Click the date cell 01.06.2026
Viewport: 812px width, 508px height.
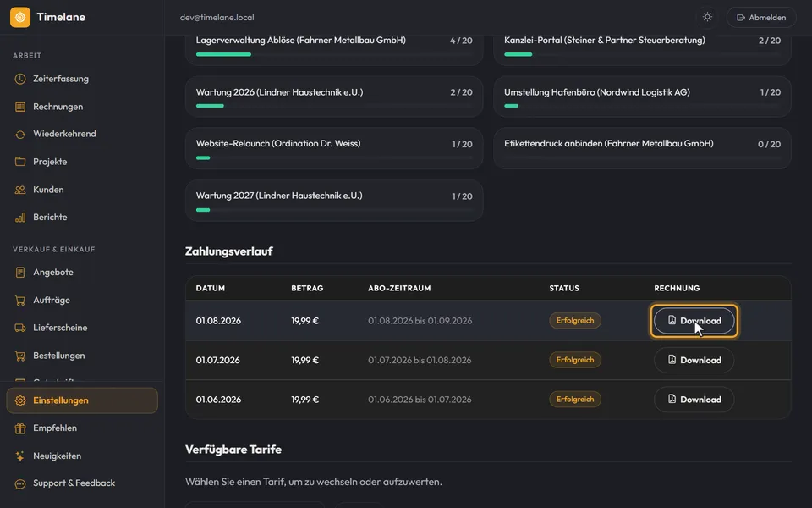coord(218,400)
